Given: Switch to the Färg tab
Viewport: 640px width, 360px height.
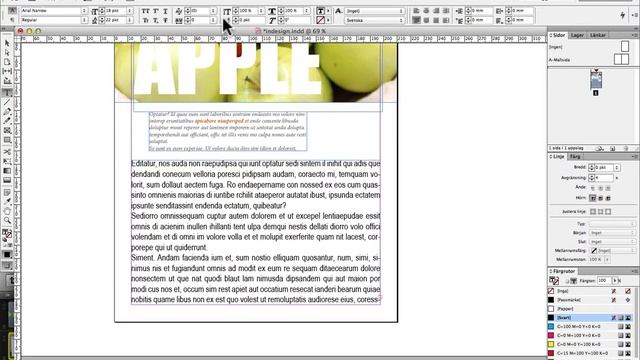Looking at the screenshot, I should [575, 157].
